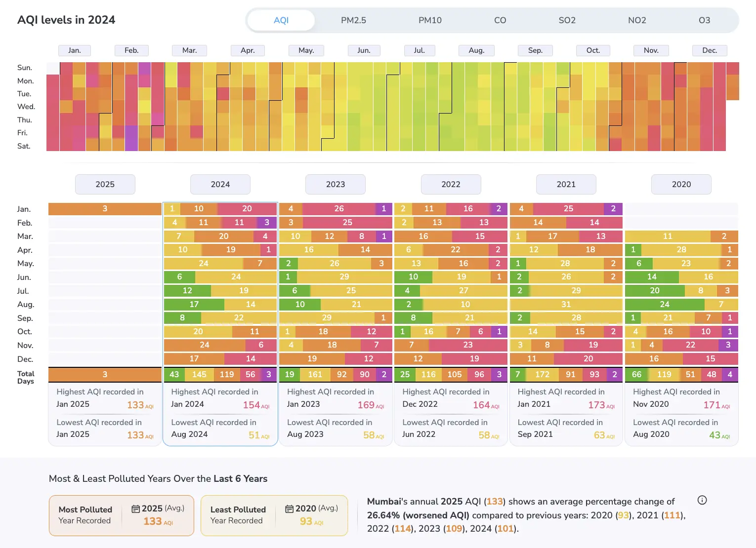
Task: Click the yellow 145 segment in 2024 Total Days
Action: click(199, 375)
